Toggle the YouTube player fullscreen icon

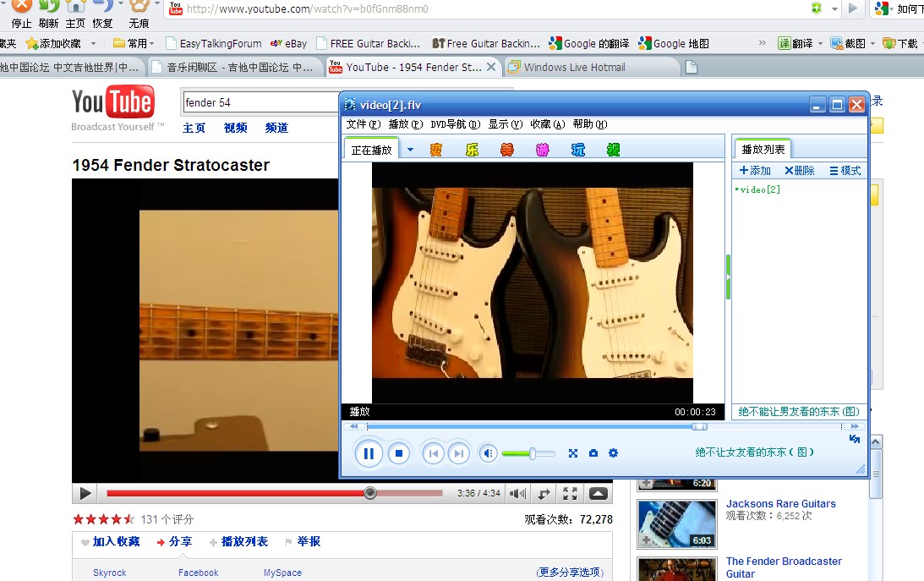click(570, 494)
